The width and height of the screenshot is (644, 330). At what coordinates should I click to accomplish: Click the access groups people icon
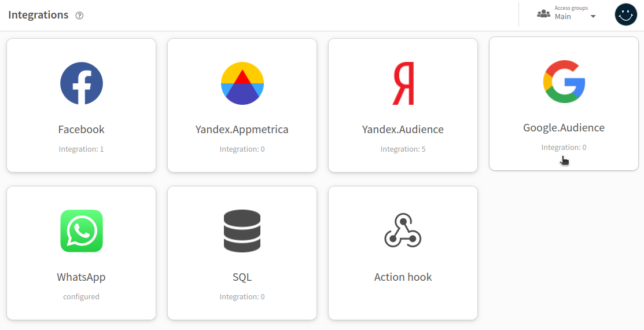(x=543, y=14)
